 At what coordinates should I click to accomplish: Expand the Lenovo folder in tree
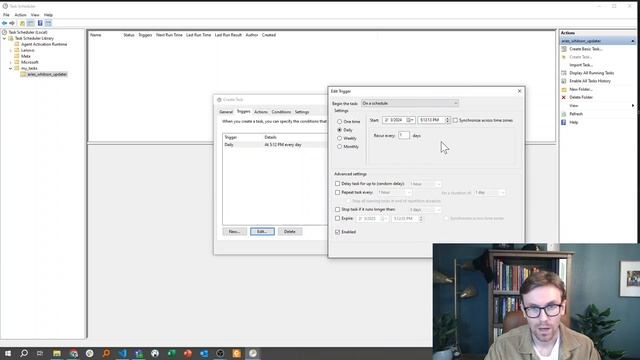click(x=11, y=50)
